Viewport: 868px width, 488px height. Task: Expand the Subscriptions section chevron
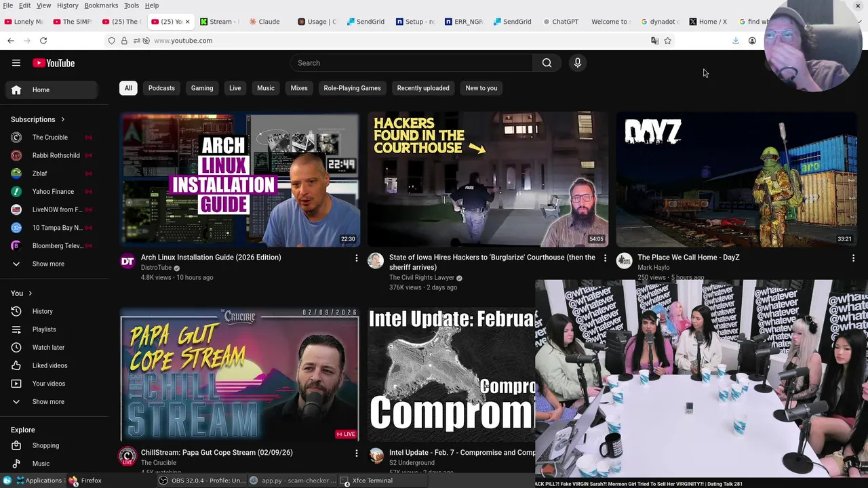tap(63, 119)
